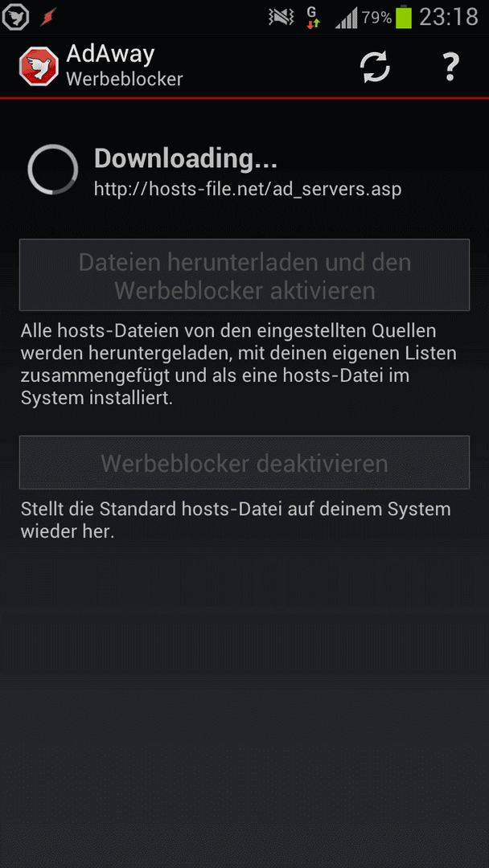Viewport: 489px width, 868px height.
Task: Tap the red AdAway dove logo
Action: pos(39,67)
